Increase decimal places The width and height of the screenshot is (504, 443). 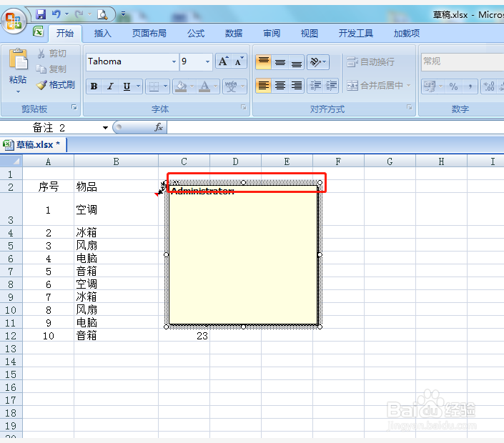tap(489, 86)
